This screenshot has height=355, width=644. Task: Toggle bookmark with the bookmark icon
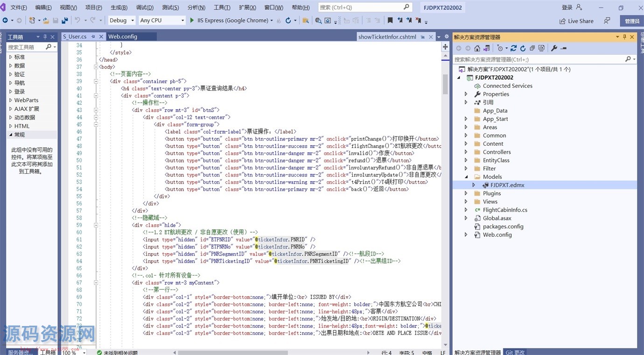pos(390,21)
